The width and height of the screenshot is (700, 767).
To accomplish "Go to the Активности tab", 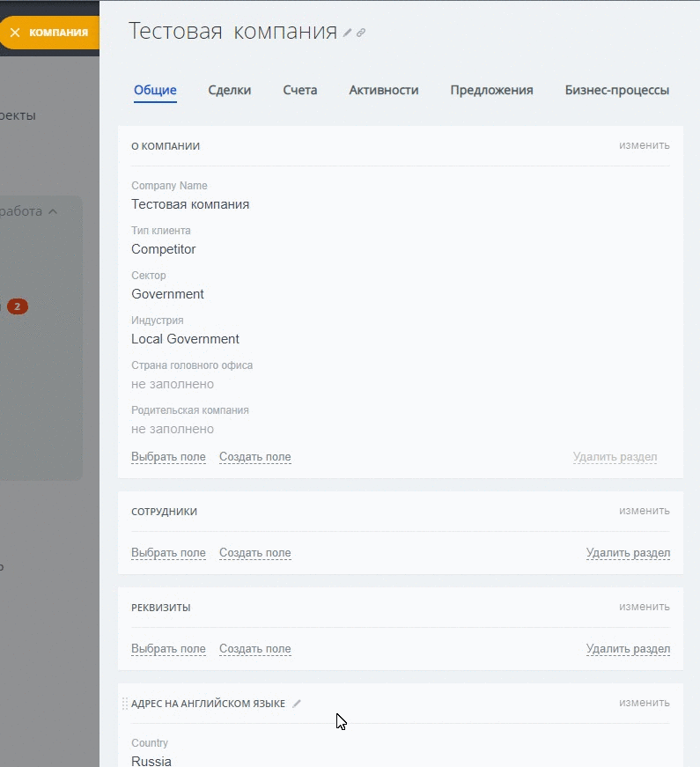I will click(x=383, y=90).
